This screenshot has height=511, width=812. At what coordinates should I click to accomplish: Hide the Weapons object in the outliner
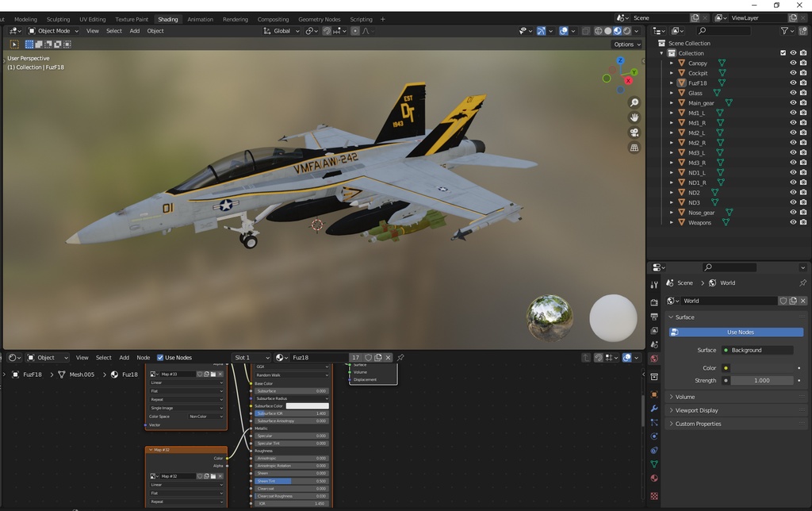pos(792,222)
